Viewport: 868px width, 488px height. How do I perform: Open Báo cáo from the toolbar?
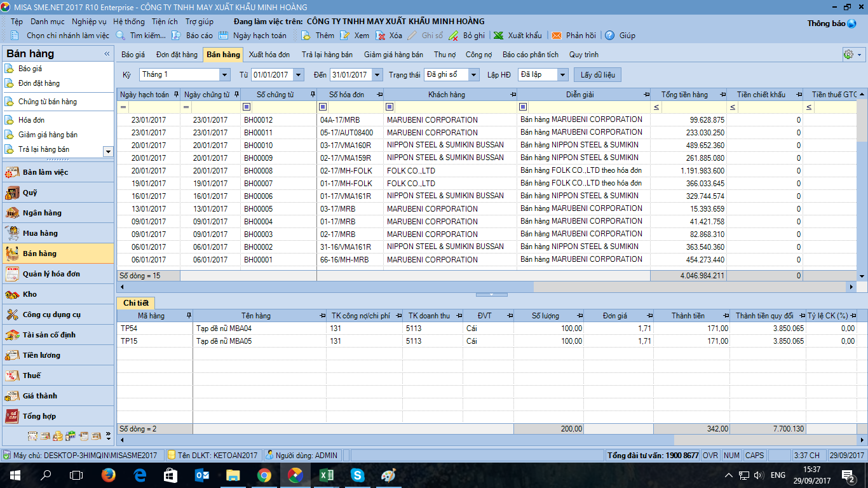pos(193,36)
